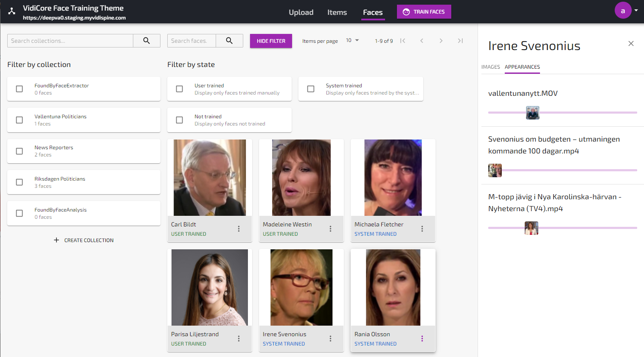The height and width of the screenshot is (357, 644).
Task: Check the Vallentuna Politicians collection filter
Action: (x=20, y=120)
